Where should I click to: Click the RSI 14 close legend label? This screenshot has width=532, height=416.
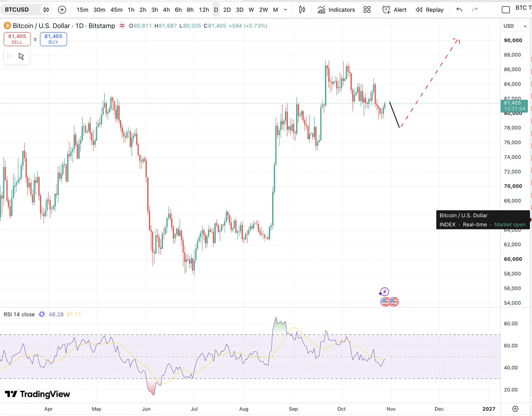click(19, 314)
